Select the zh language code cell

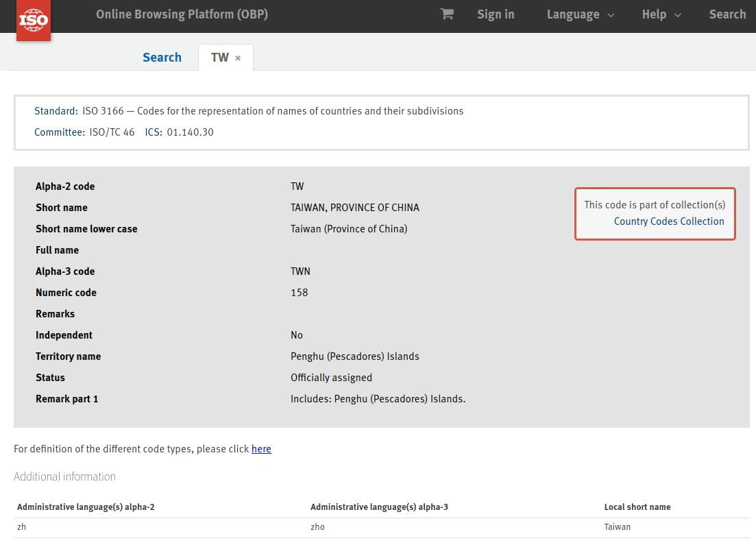(21, 526)
